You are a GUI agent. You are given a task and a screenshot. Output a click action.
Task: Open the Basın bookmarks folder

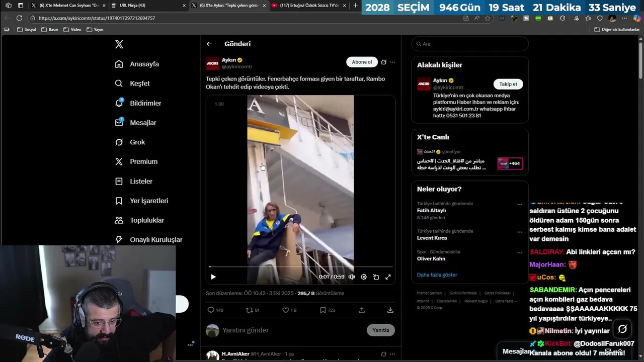pos(50,30)
